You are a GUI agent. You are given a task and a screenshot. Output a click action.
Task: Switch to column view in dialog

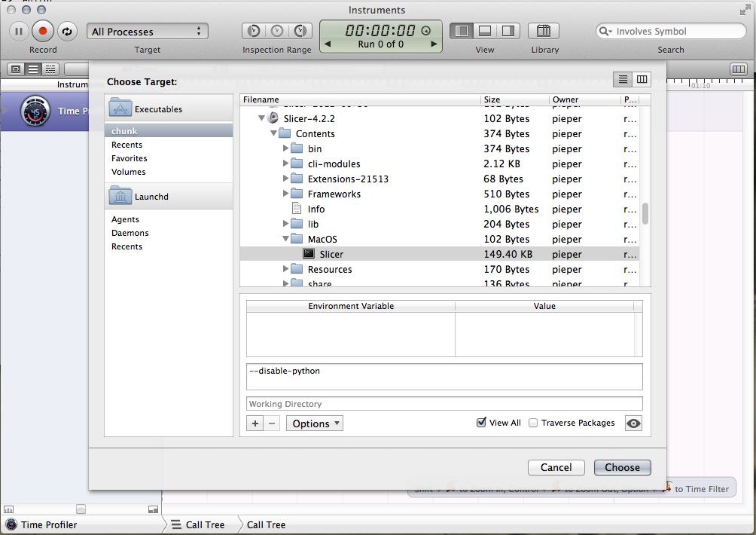tap(642, 79)
